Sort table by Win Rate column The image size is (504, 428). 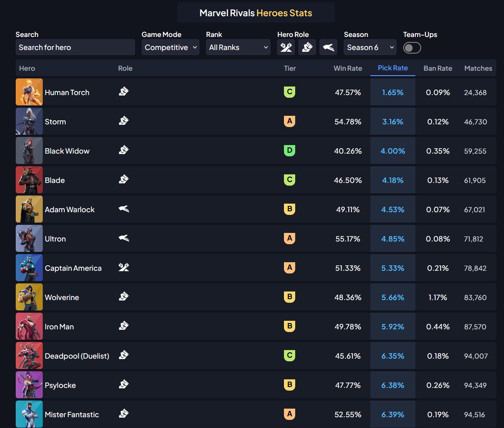point(348,68)
